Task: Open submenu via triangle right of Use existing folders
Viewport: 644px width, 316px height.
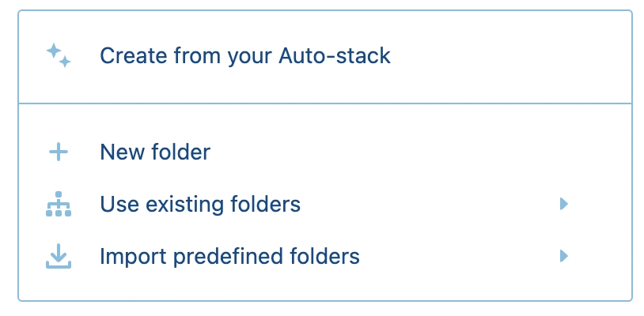Action: click(x=563, y=205)
